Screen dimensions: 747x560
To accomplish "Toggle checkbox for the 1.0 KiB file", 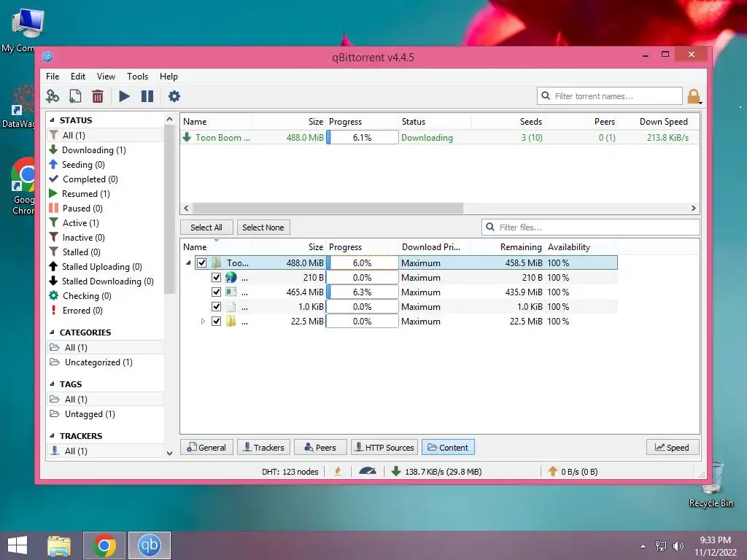I will click(216, 307).
